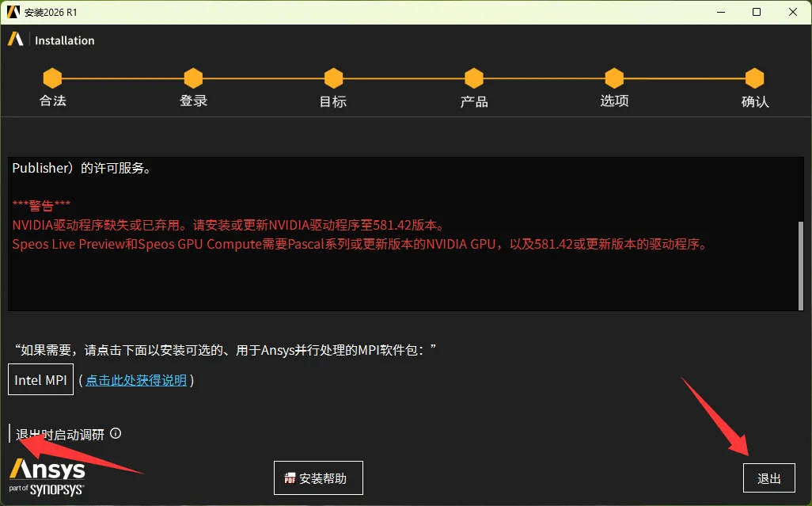The width and height of the screenshot is (812, 506).
Task: Click the 目标 step hexagon
Action: 333,78
